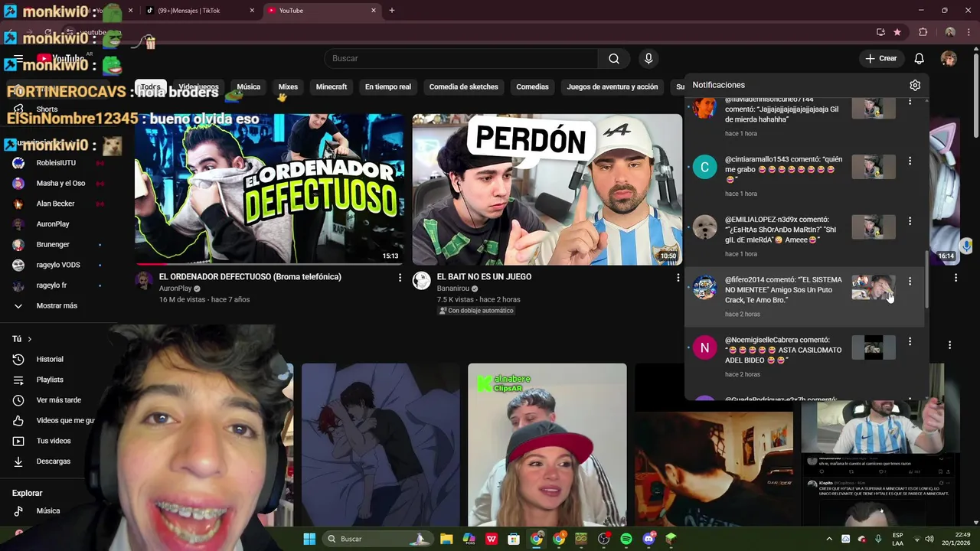Select the Comedias filter chip

[532, 86]
